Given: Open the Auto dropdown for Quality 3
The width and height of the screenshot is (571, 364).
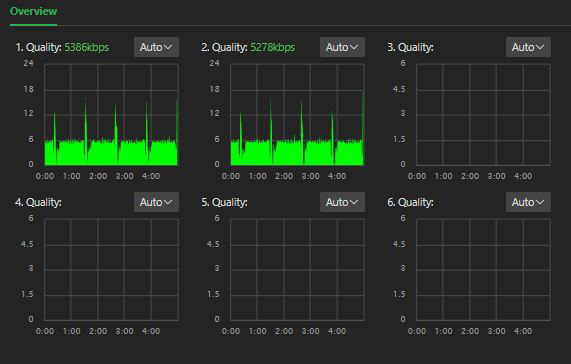Looking at the screenshot, I should (528, 47).
